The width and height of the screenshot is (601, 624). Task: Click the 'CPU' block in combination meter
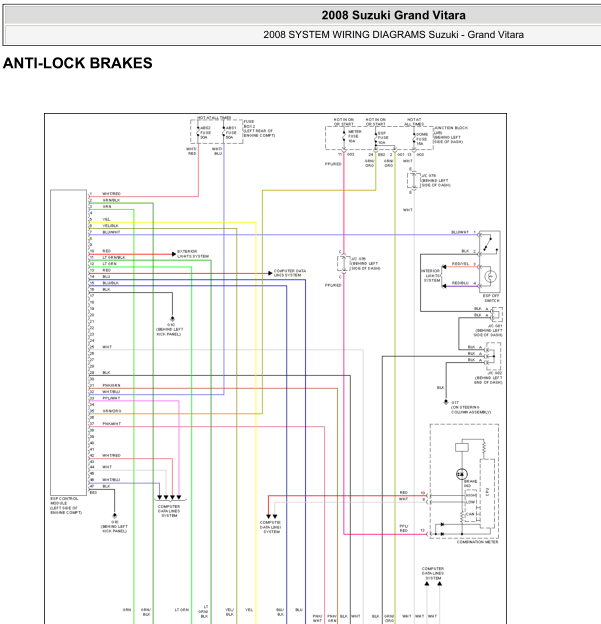pos(487,492)
